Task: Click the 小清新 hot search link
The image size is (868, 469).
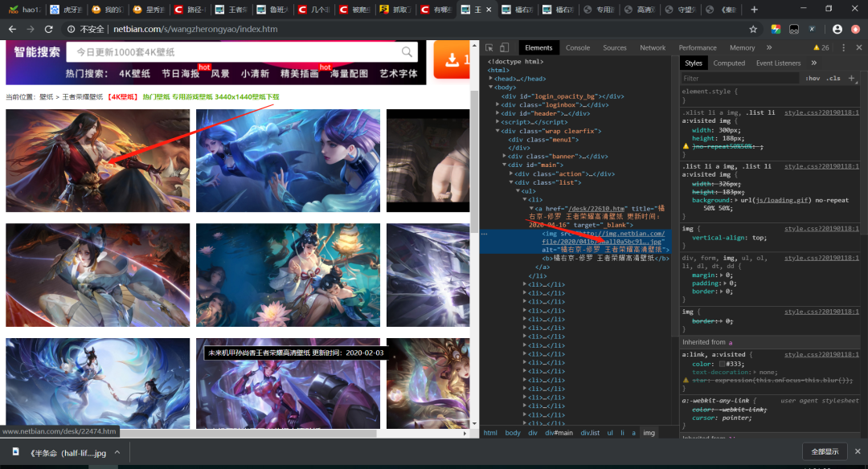Action: point(255,74)
